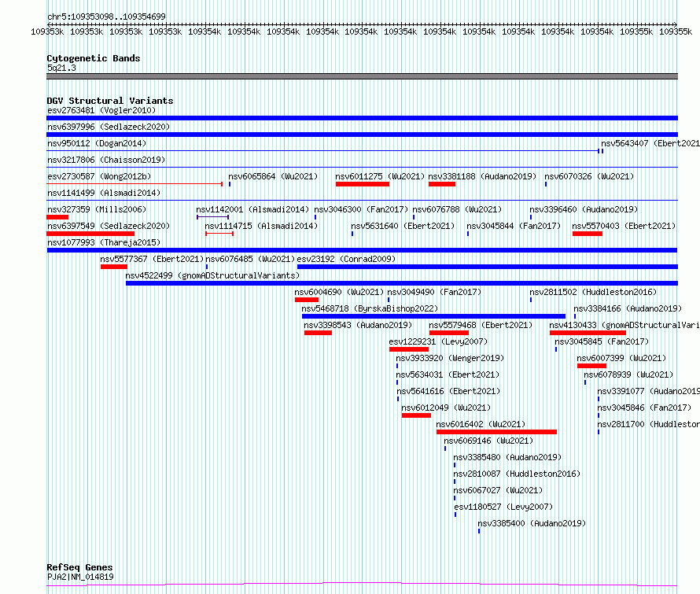
Task: Open nsv1077993 (Thareja2015) variant label
Action: (104, 242)
